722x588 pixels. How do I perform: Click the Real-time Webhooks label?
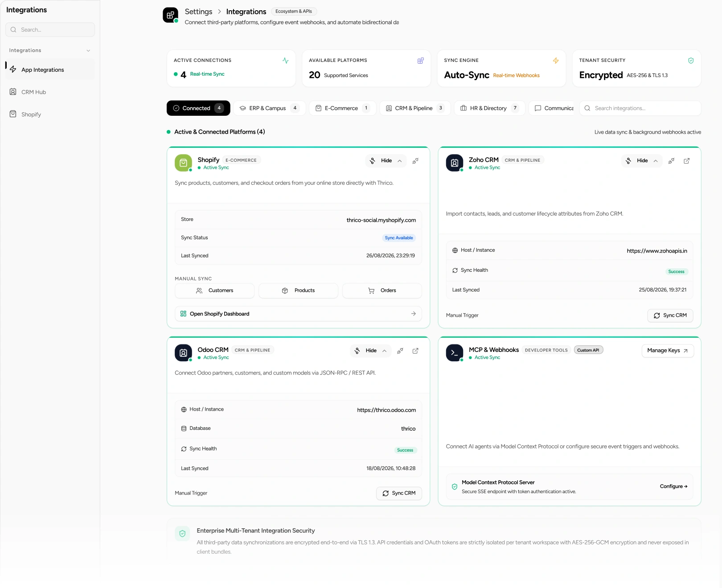pyautogui.click(x=517, y=76)
